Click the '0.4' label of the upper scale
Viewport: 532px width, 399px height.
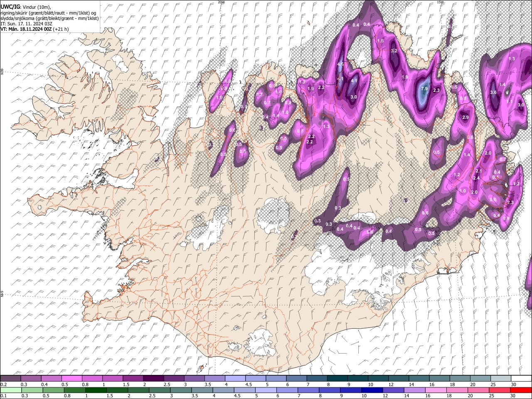coord(44,384)
